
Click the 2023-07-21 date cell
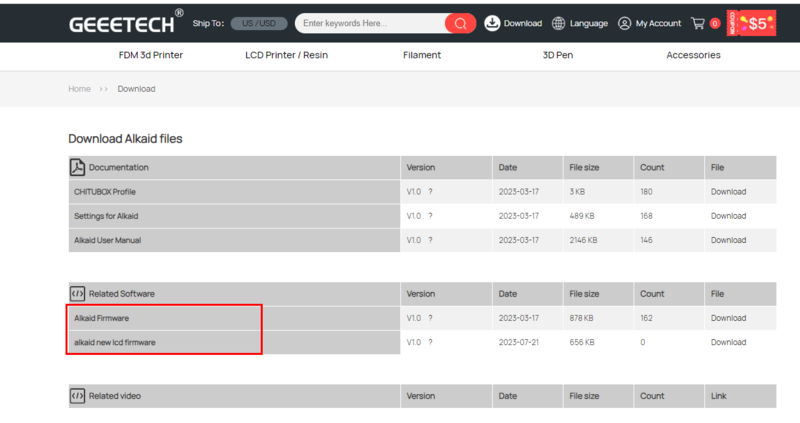519,342
